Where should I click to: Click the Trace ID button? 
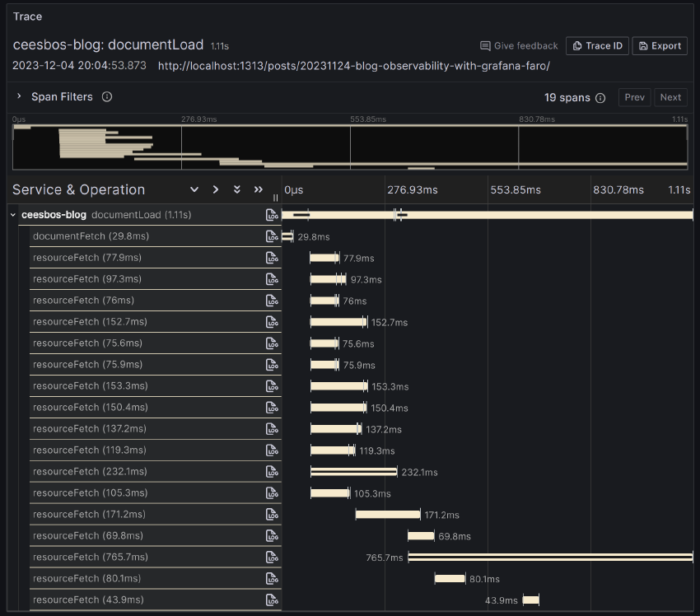click(597, 46)
